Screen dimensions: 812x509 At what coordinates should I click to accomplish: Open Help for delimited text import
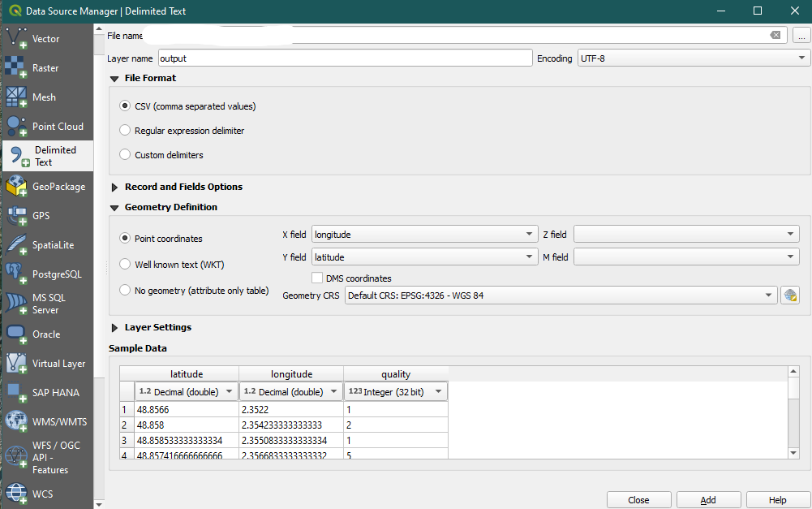pyautogui.click(x=777, y=499)
